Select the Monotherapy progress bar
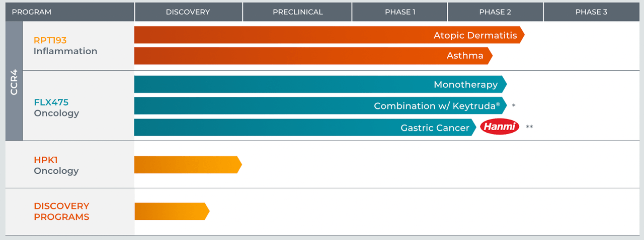This screenshot has width=644, height=240. [x=319, y=84]
